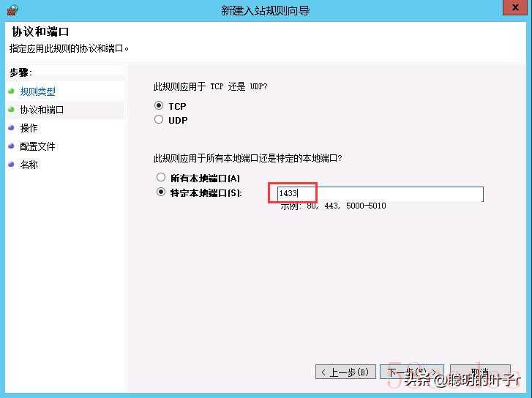Click the 取消 cancel button
Viewport: 532px width, 398px height.
480,372
